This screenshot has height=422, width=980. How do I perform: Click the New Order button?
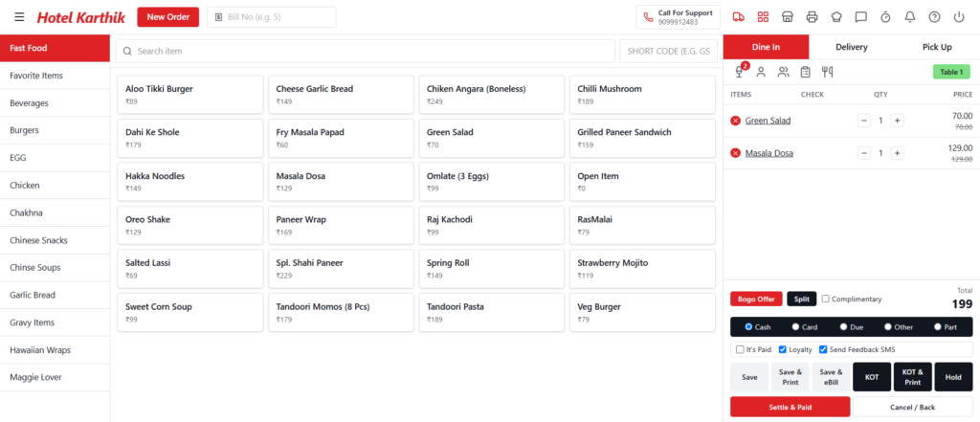pyautogui.click(x=168, y=17)
